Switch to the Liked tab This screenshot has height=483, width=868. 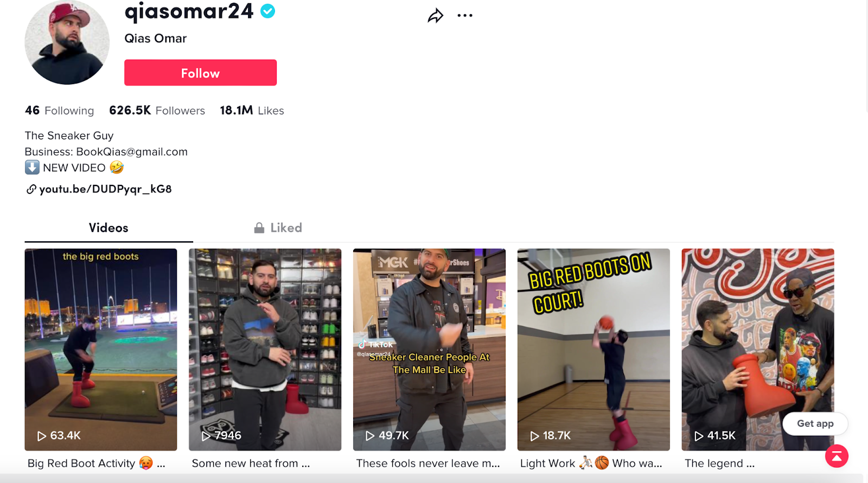(278, 228)
